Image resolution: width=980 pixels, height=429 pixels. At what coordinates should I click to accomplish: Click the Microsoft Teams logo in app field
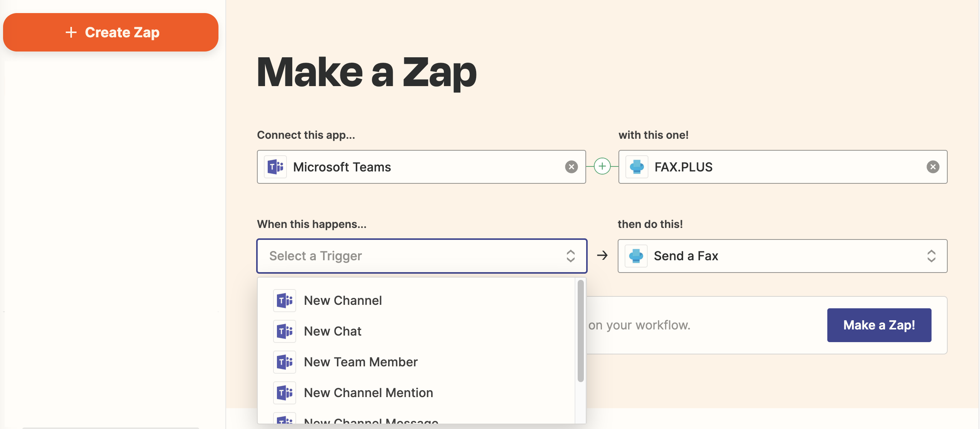pyautogui.click(x=275, y=167)
